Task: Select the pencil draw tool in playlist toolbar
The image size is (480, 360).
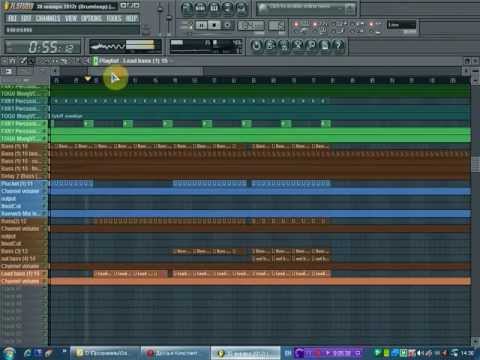Action: point(23,61)
